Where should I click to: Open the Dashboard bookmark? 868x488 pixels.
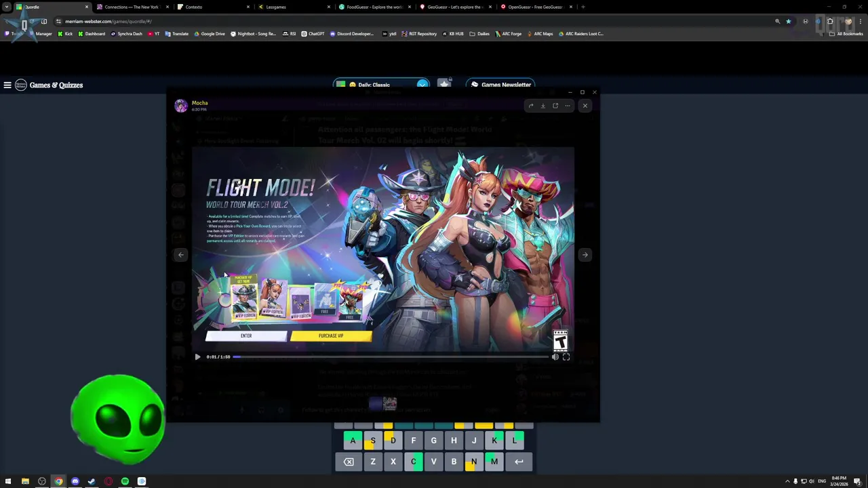92,33
